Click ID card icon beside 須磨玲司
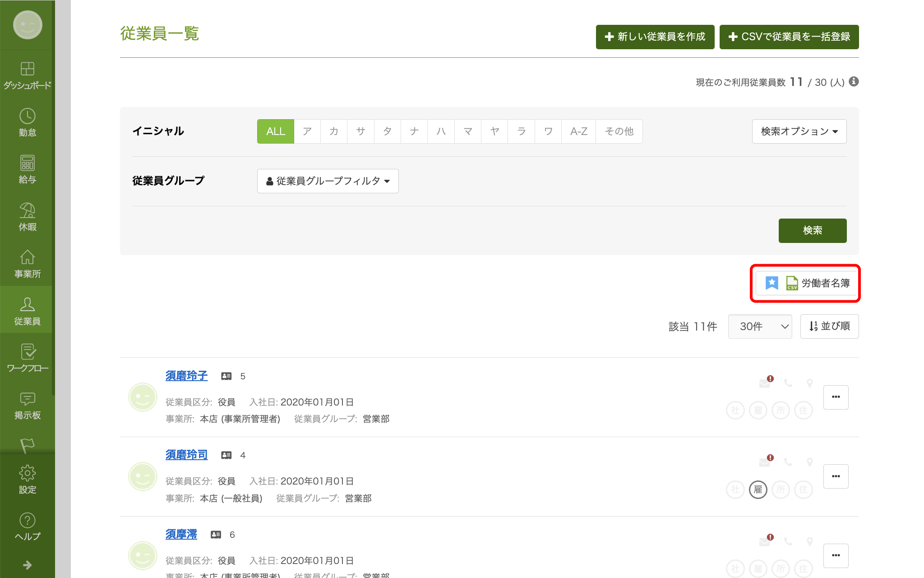The height and width of the screenshot is (578, 924). pyautogui.click(x=226, y=455)
